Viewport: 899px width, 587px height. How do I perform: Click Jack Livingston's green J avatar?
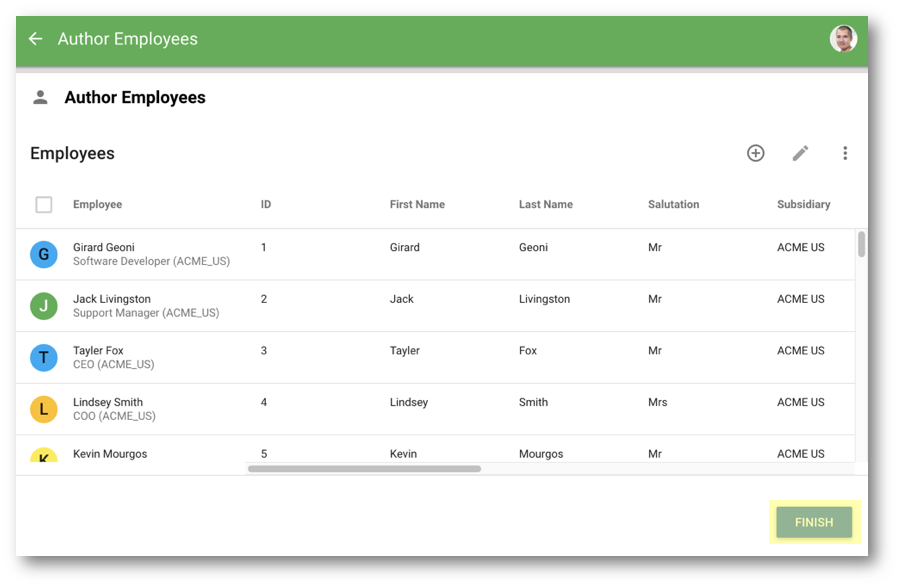coord(44,306)
